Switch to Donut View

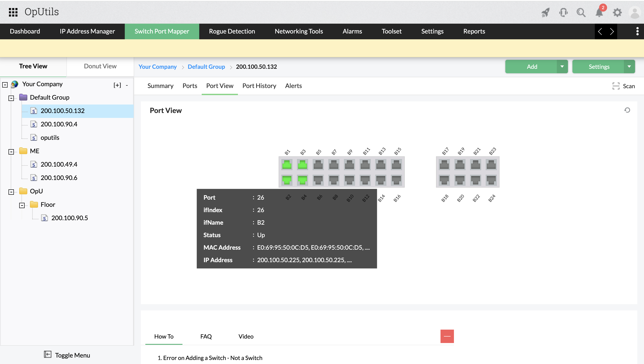click(100, 66)
